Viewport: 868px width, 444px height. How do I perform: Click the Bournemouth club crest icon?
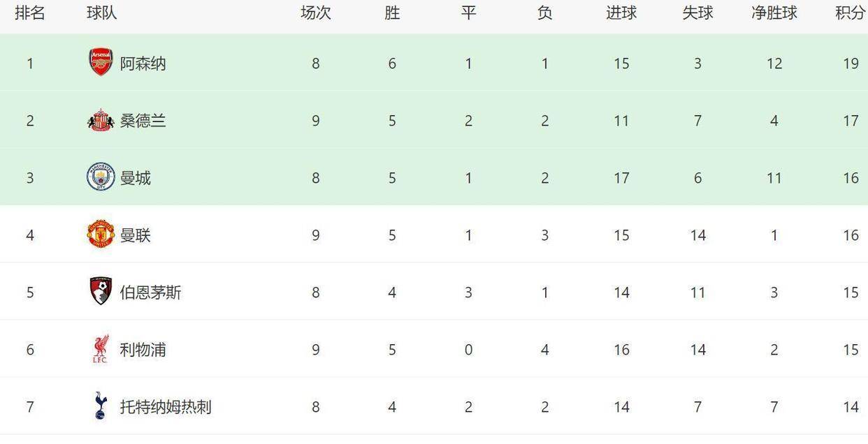point(101,292)
